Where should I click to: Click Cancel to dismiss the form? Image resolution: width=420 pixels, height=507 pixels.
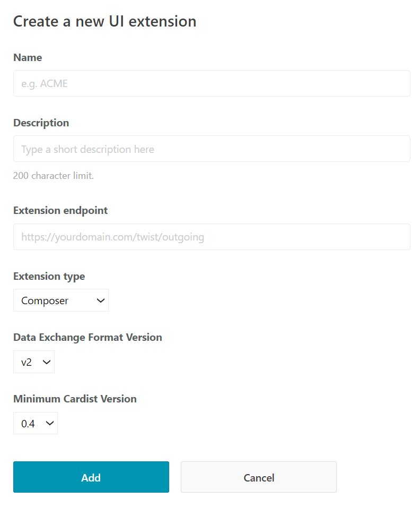[x=258, y=477]
